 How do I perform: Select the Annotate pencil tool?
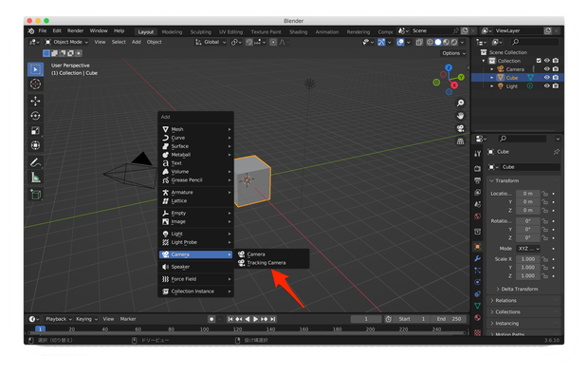tap(36, 162)
